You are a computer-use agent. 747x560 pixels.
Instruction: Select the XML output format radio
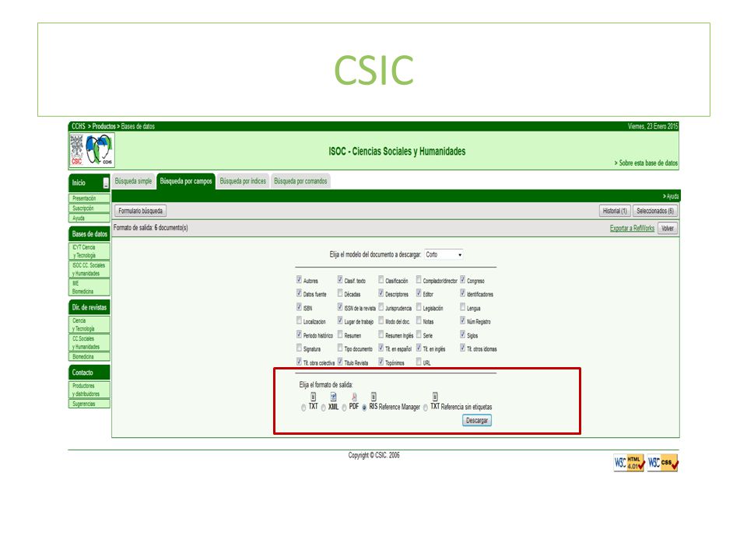tap(324, 408)
